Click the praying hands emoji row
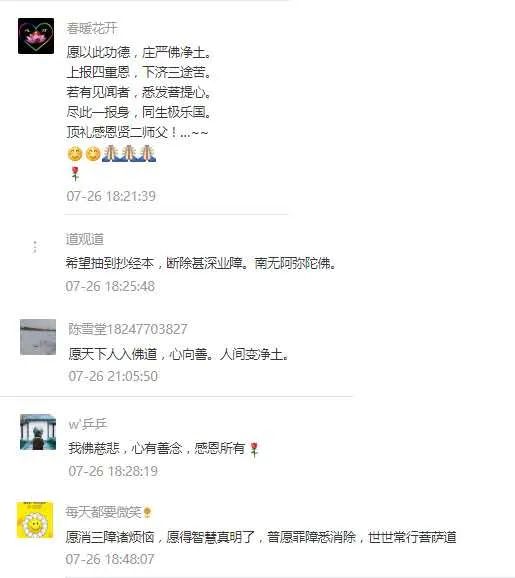This screenshot has width=515, height=578. tap(129, 153)
